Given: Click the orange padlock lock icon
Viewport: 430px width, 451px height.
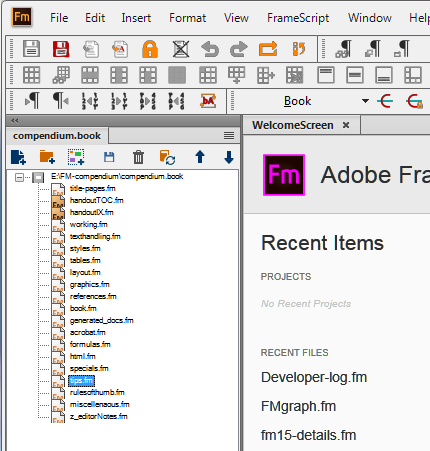Looking at the screenshot, I should pos(150,49).
